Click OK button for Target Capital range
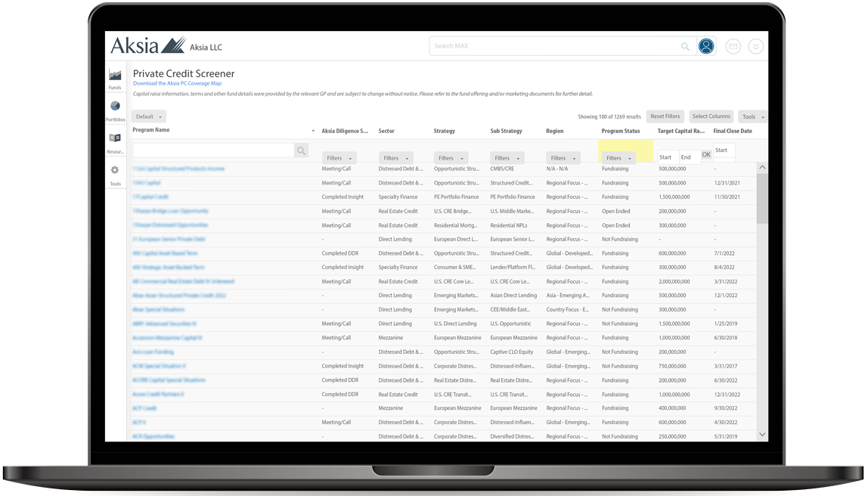Viewport: 868px width, 496px height. coord(706,155)
